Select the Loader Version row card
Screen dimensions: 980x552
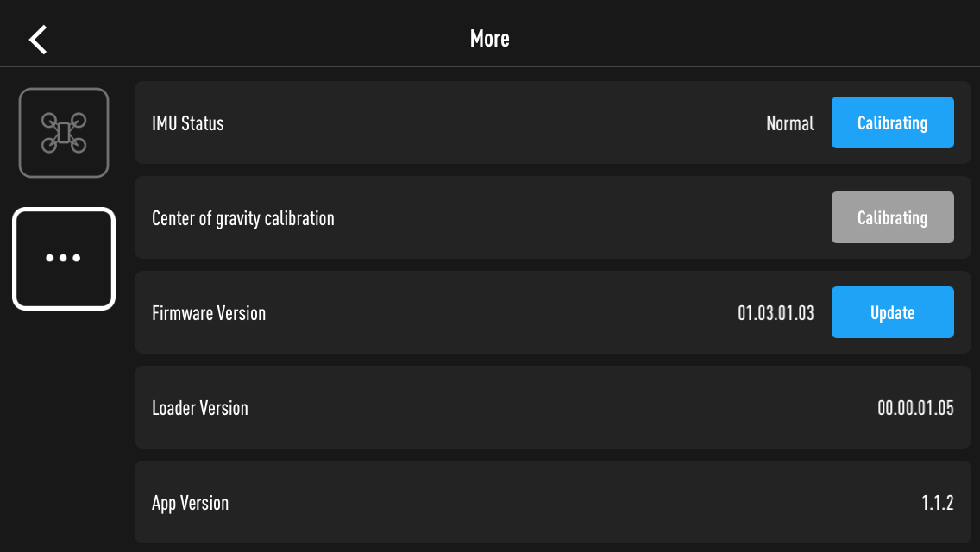pyautogui.click(x=552, y=408)
